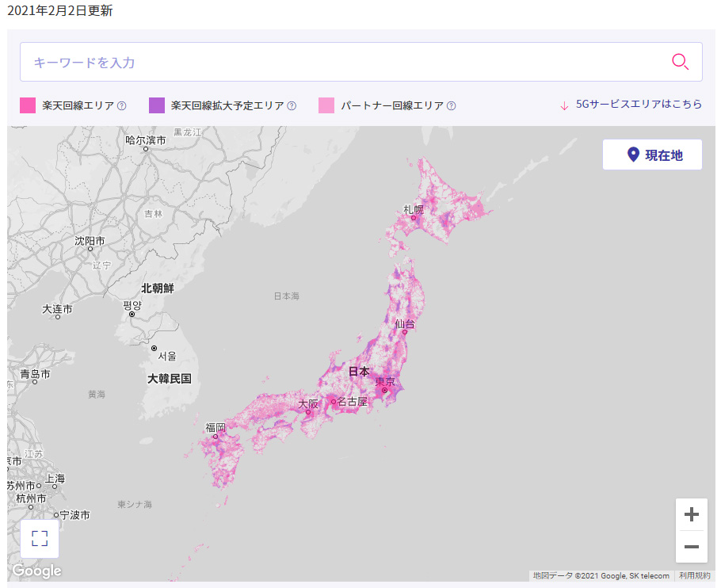Click 名古屋 label on the map
Screen dimensions: 721x588
coord(353,401)
